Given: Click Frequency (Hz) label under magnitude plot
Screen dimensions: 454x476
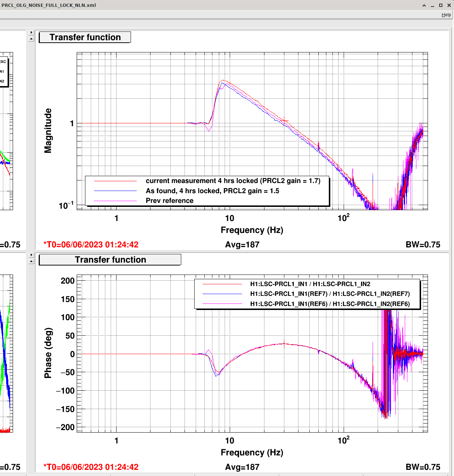Looking at the screenshot, I should pyautogui.click(x=252, y=230).
